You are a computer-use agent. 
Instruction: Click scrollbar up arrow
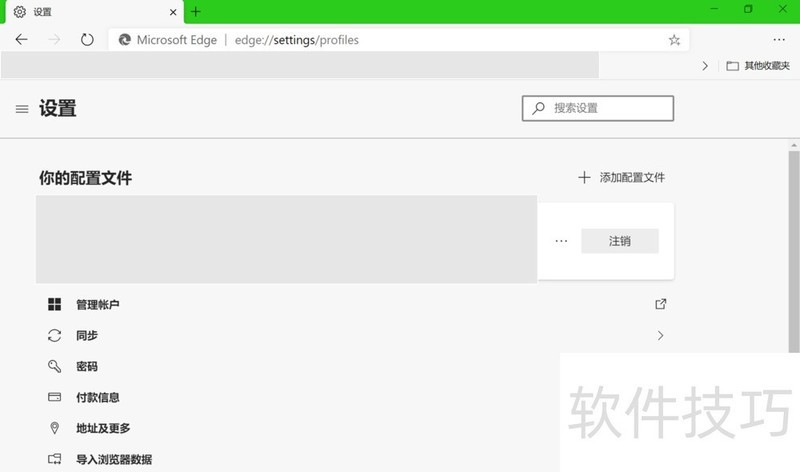(794, 145)
